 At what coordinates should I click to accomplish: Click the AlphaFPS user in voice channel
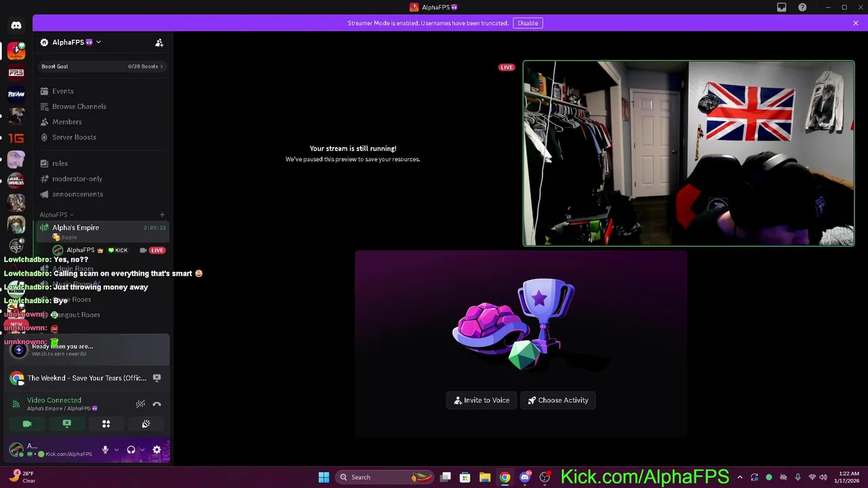tap(108, 250)
